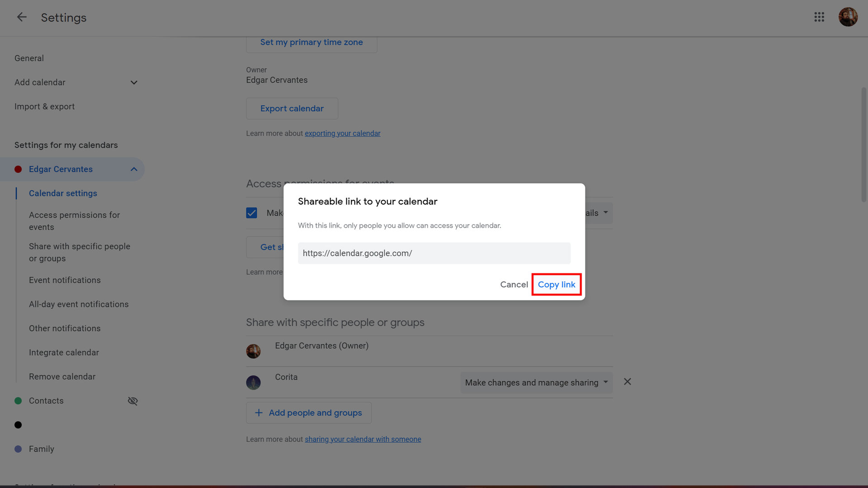The width and height of the screenshot is (868, 488).
Task: Cancel the shareable link dialog
Action: [514, 285]
